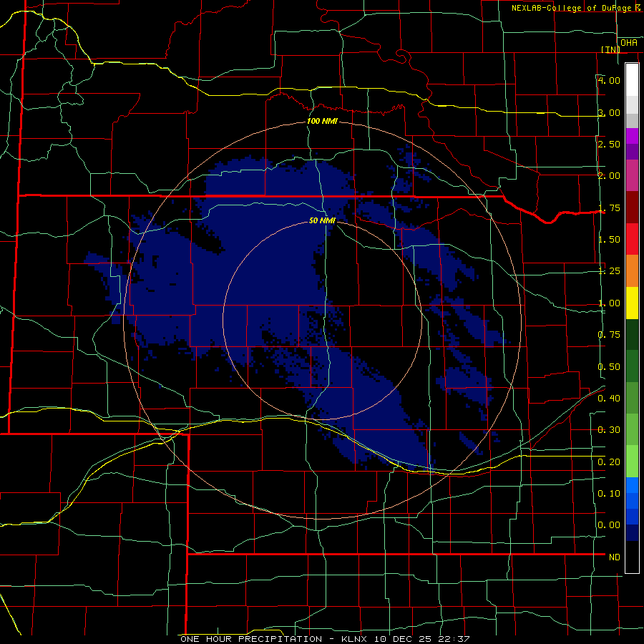Select the 0.20 legend value
Viewport: 644px width, 644px height.
click(x=609, y=462)
